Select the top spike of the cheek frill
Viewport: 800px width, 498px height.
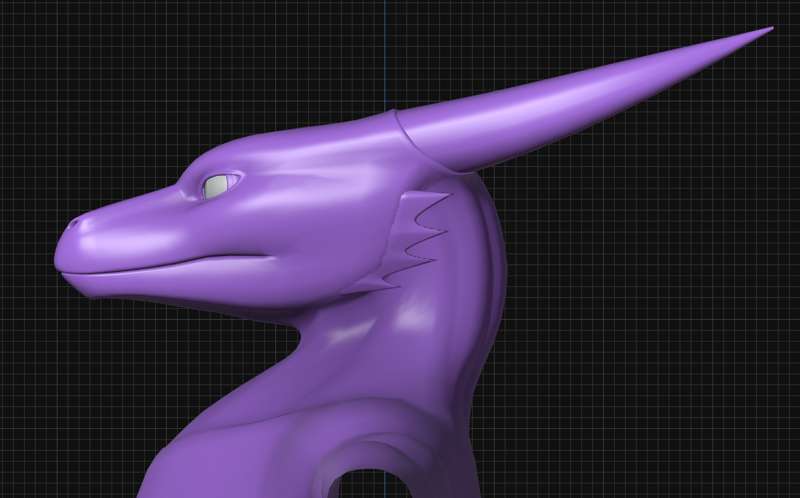point(445,196)
